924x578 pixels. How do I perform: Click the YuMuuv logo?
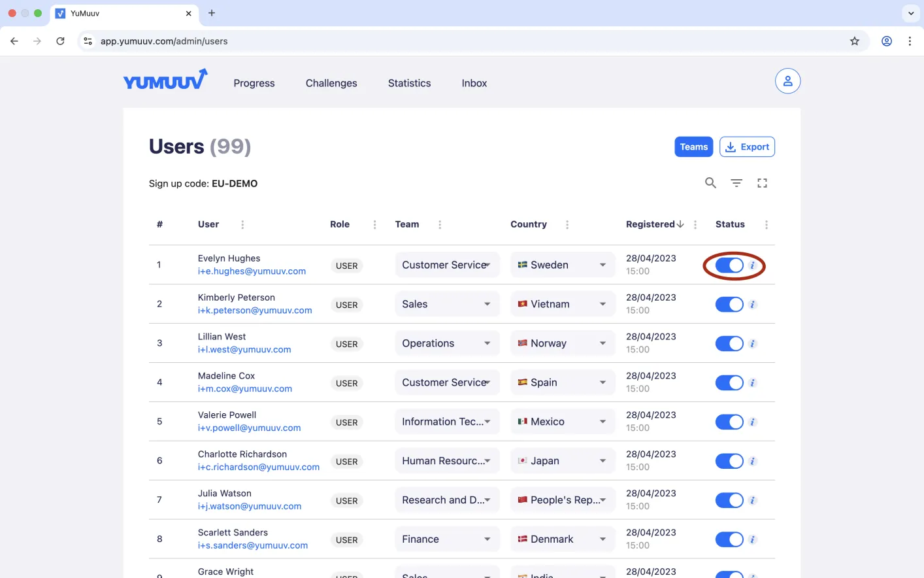pyautogui.click(x=165, y=80)
